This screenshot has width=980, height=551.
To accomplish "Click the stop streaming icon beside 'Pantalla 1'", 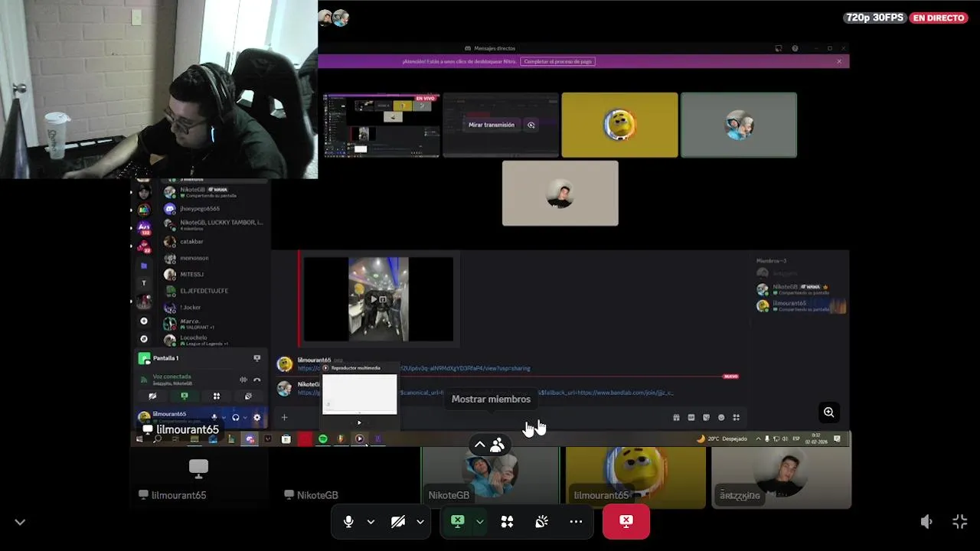I will pyautogui.click(x=256, y=358).
